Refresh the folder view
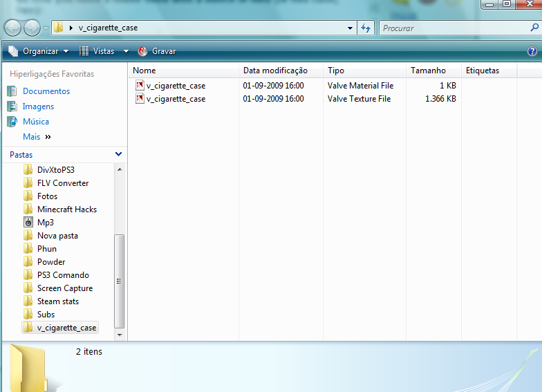 click(366, 28)
